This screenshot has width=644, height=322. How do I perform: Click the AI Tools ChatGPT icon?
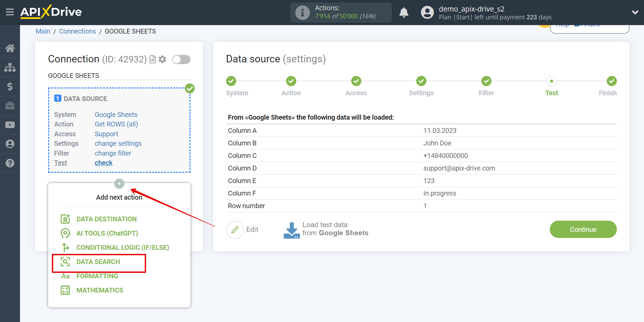[x=65, y=233]
